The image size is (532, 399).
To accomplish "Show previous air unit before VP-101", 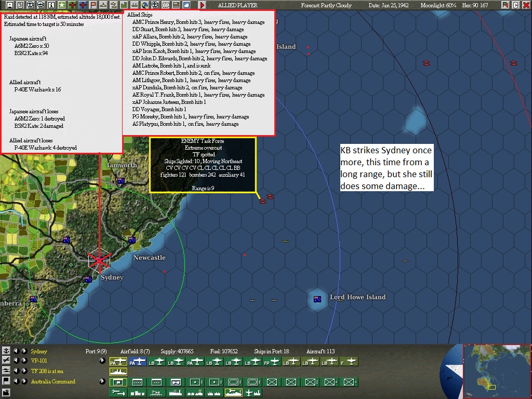I will point(16,361).
